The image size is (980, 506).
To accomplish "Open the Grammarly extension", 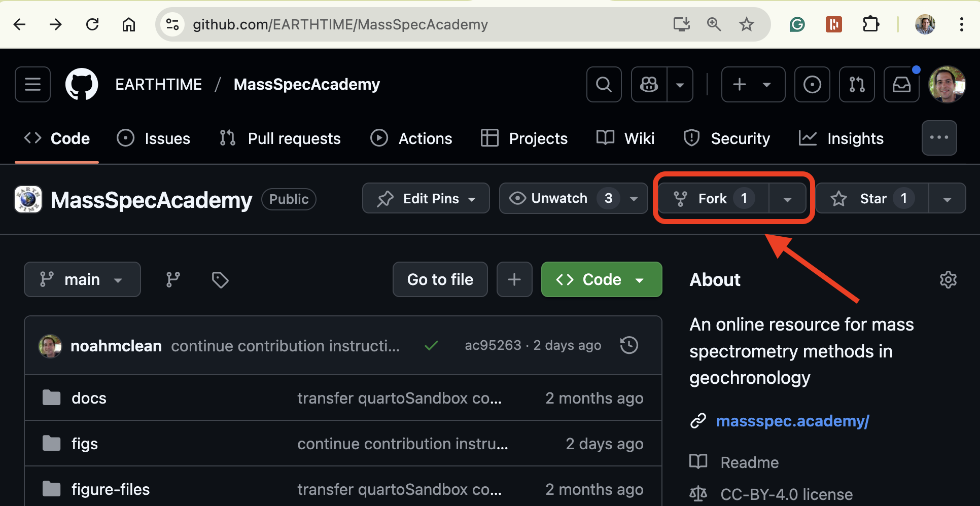I will (797, 24).
